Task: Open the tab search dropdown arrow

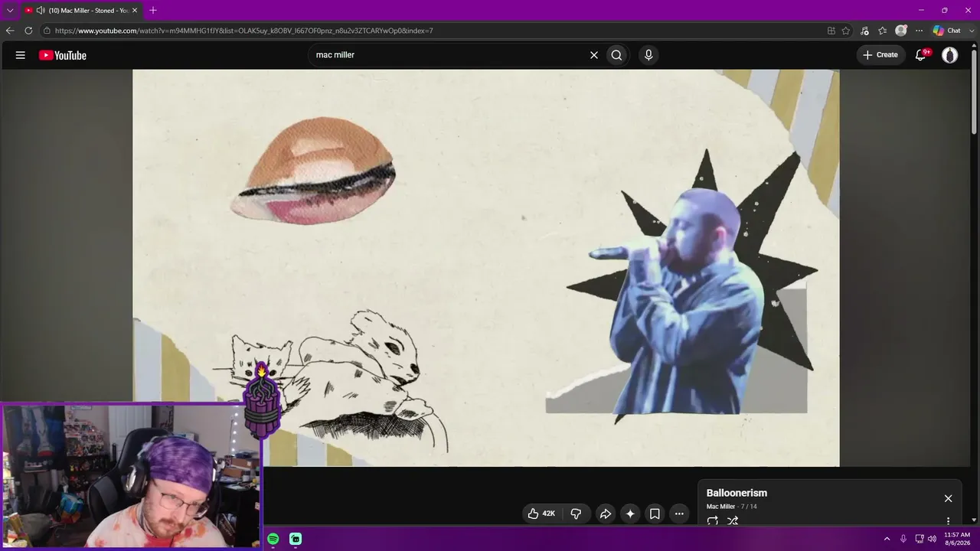Action: [x=10, y=10]
